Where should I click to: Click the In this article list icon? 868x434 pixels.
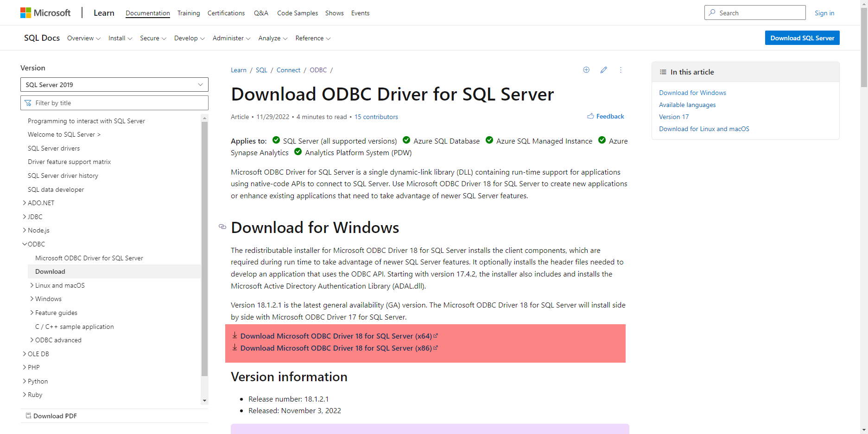pos(663,72)
